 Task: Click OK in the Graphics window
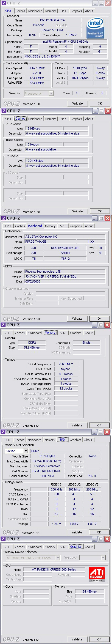point(99,639)
